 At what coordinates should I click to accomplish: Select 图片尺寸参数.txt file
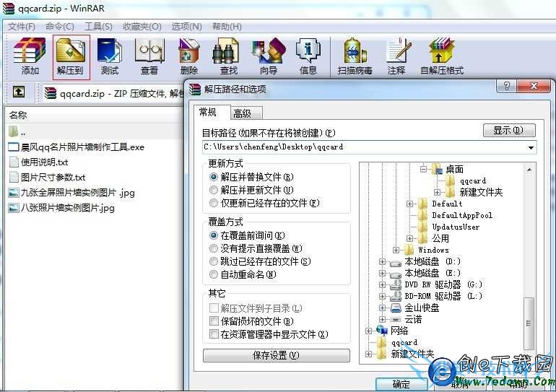(47, 177)
